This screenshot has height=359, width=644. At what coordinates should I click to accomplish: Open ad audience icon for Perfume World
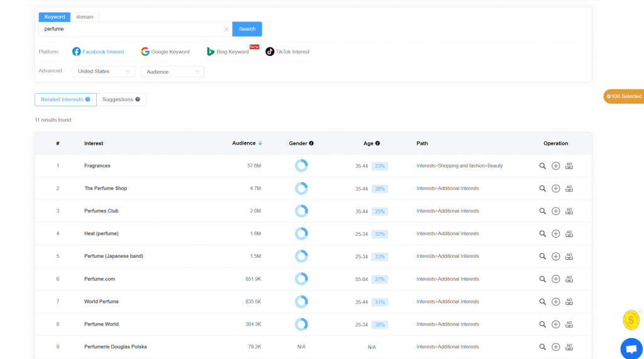pos(569,324)
